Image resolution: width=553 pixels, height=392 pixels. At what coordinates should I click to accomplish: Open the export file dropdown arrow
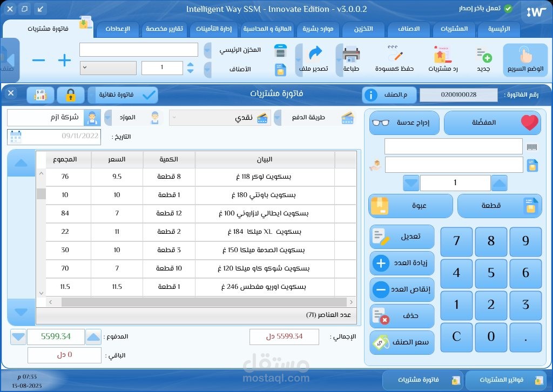point(299,60)
